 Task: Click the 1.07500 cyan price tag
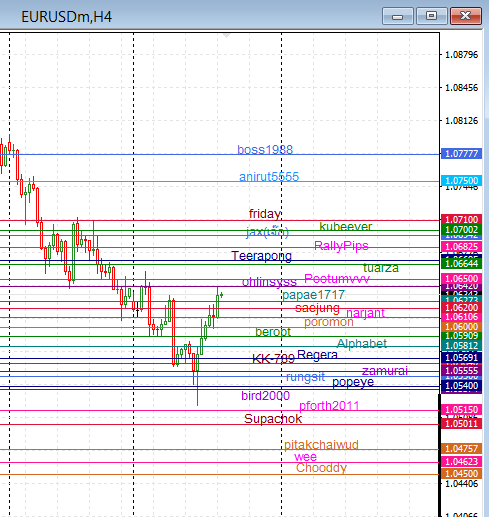pos(461,181)
